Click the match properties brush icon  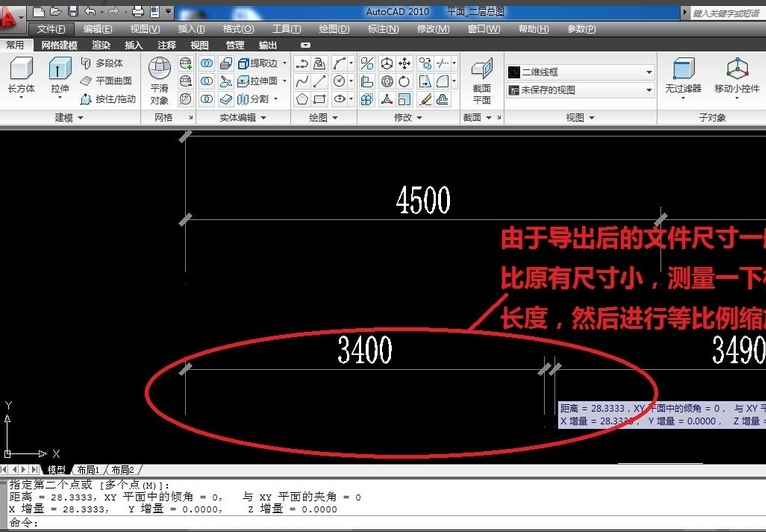pos(425,99)
